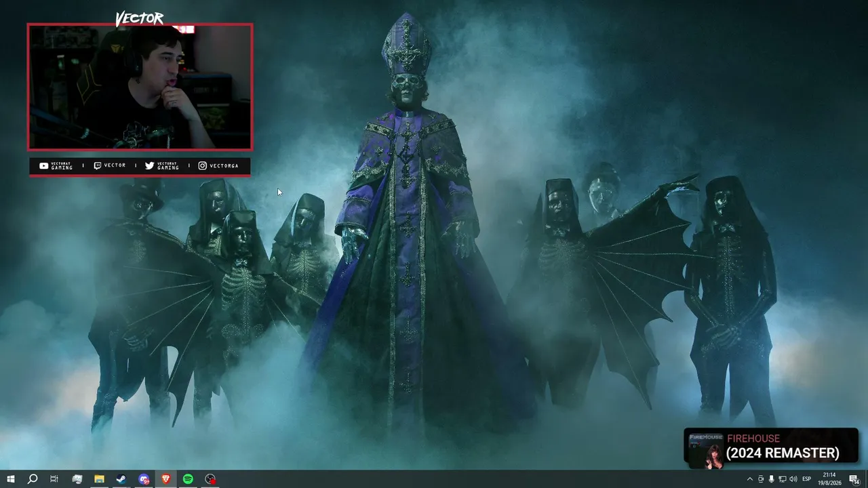Screen dimensions: 868x488
Task: Click the VECTORGA Instagram handle
Action: pyautogui.click(x=224, y=165)
